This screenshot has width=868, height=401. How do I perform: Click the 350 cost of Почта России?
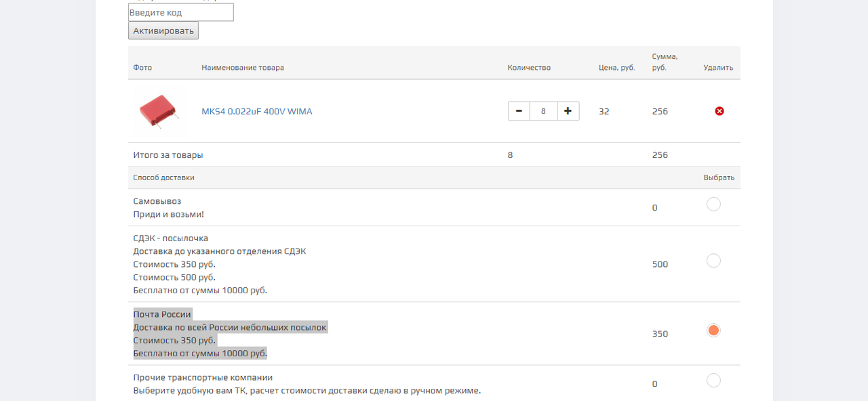pos(660,334)
